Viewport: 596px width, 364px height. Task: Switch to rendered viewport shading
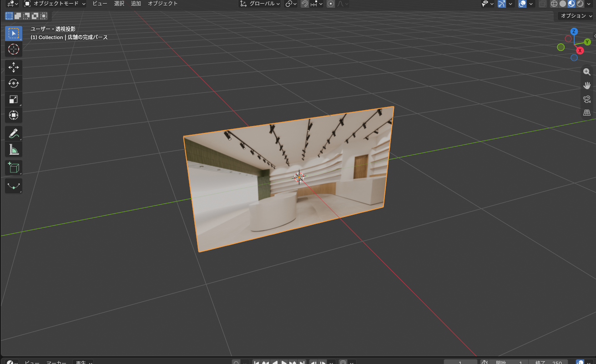pos(580,4)
